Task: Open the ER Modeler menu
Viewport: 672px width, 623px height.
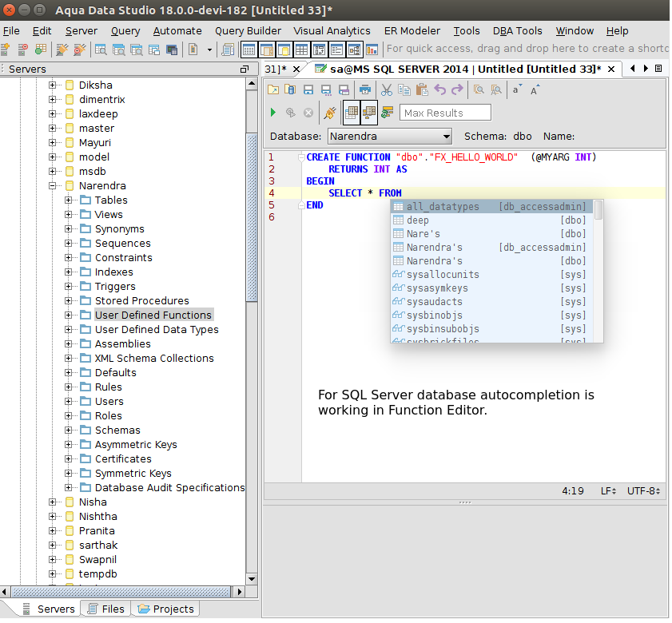Action: coord(412,31)
